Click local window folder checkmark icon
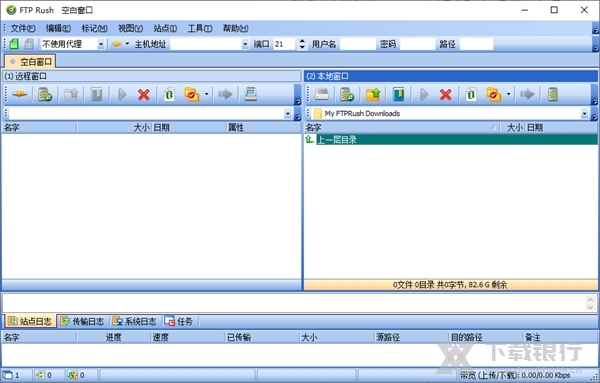The height and width of the screenshot is (383, 600). pyautogui.click(x=494, y=94)
